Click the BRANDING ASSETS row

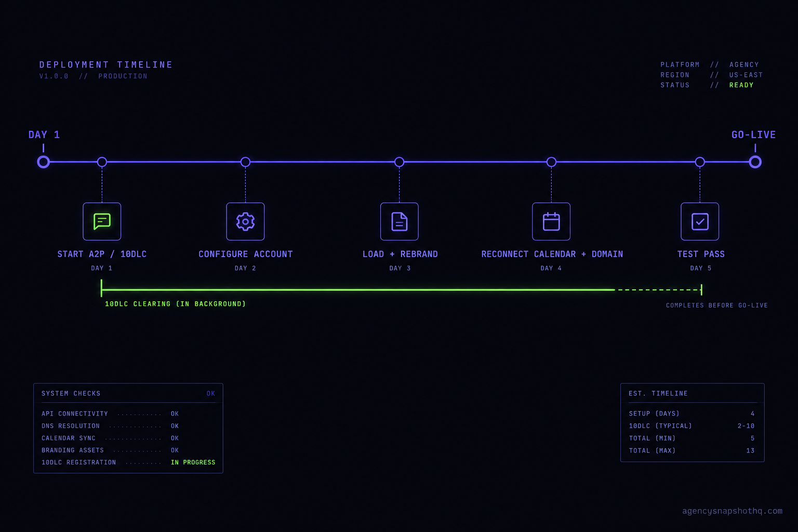(x=110, y=450)
